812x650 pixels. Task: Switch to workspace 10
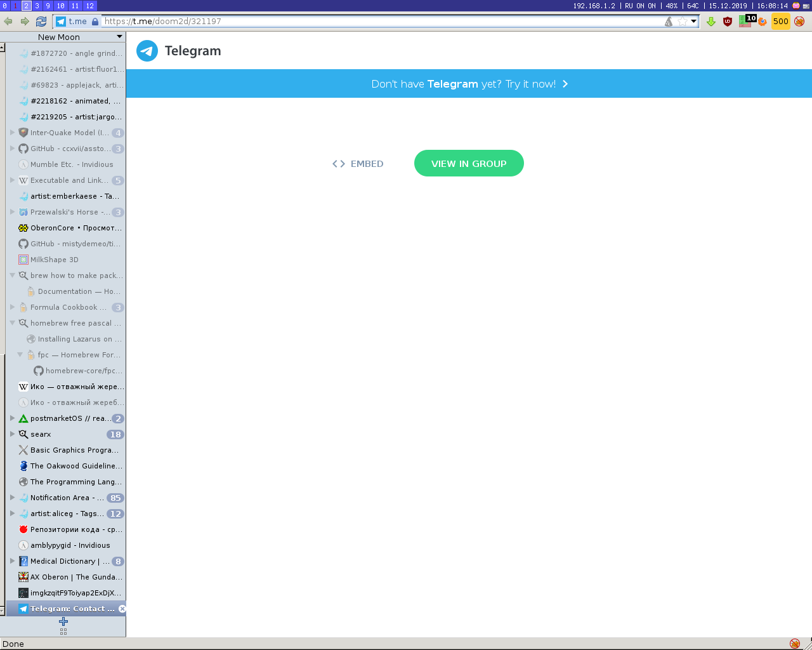coord(61,6)
